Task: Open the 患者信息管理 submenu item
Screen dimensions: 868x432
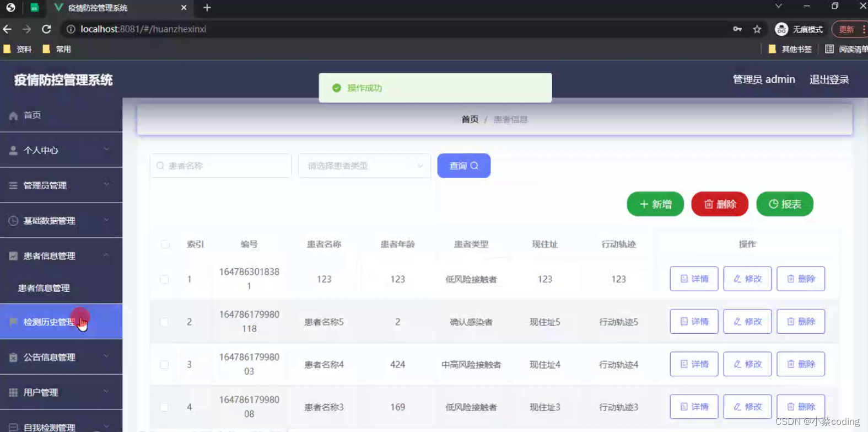Action: pyautogui.click(x=61, y=288)
